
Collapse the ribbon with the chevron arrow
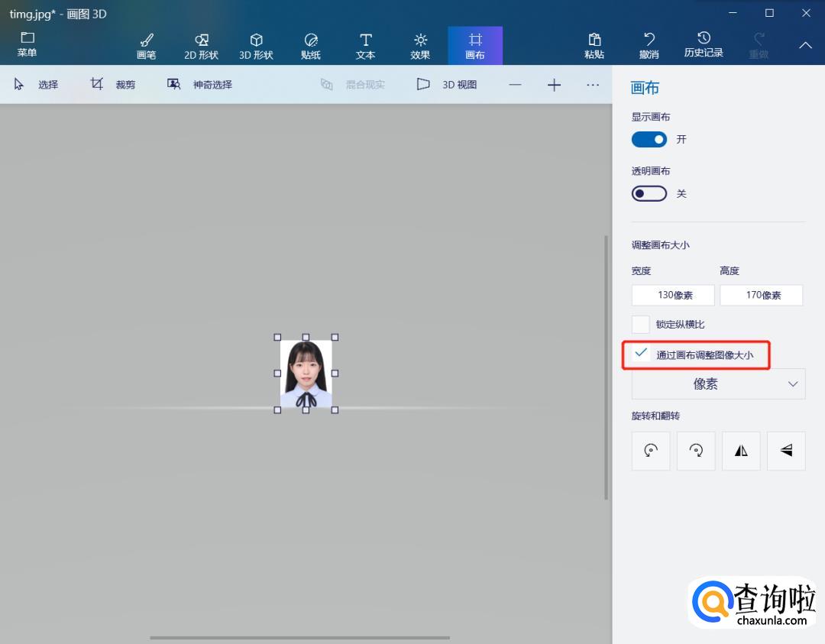(x=805, y=45)
